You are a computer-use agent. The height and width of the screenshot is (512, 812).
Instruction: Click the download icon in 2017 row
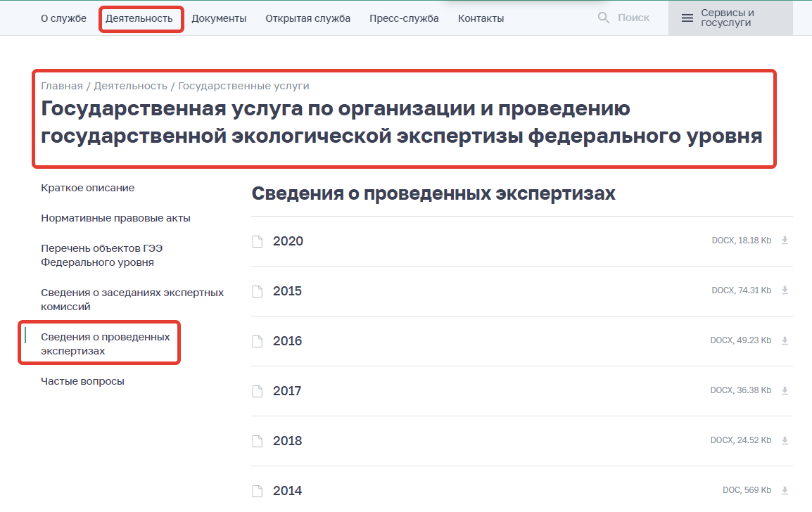pyautogui.click(x=785, y=390)
